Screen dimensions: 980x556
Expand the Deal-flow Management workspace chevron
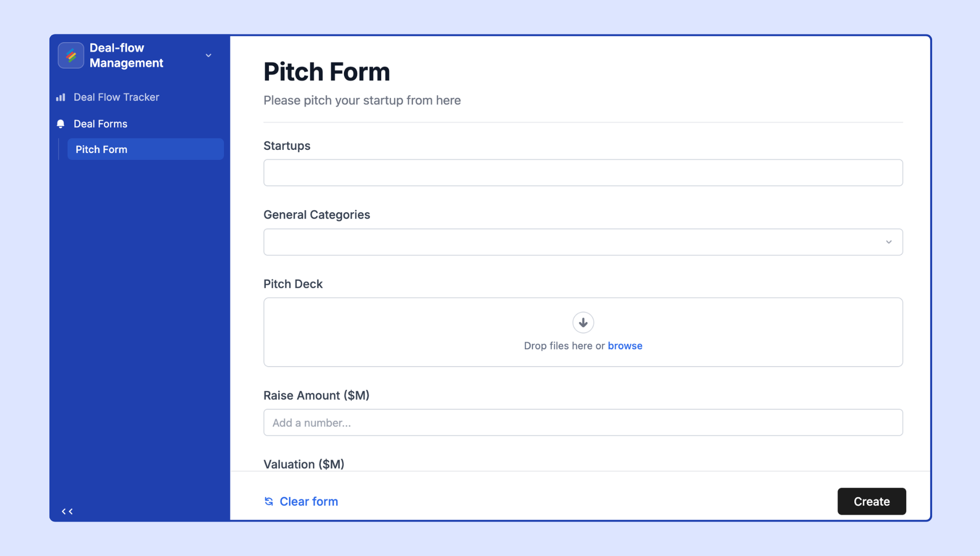click(209, 56)
